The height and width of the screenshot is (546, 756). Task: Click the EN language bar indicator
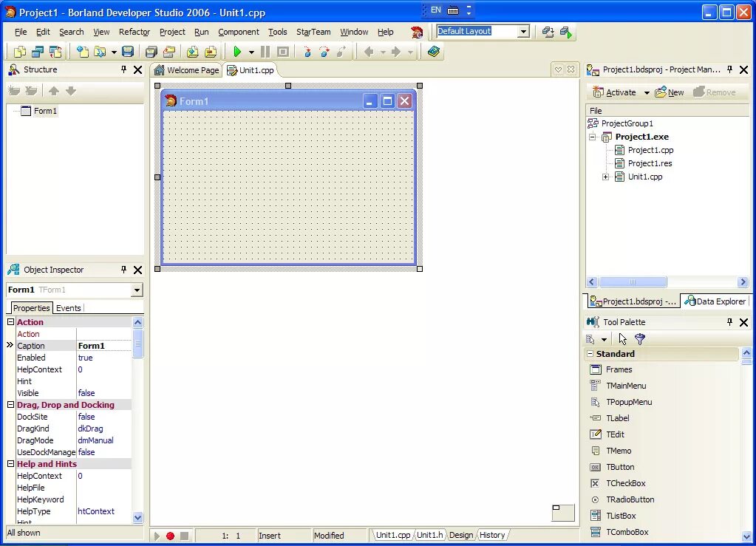436,10
